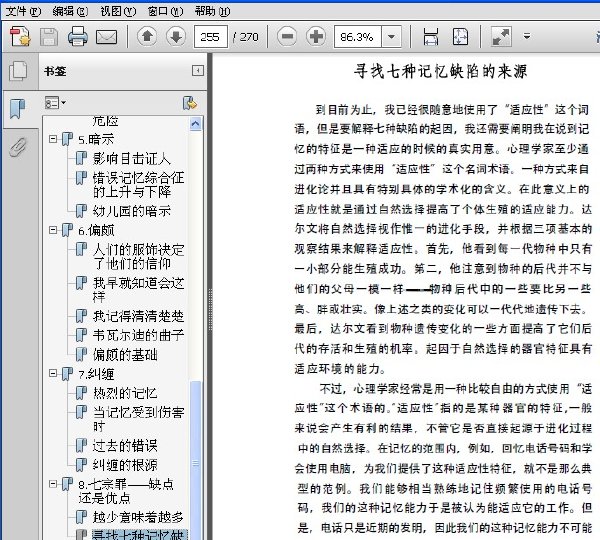
Task: Click the fit one full page icon
Action: [460, 37]
